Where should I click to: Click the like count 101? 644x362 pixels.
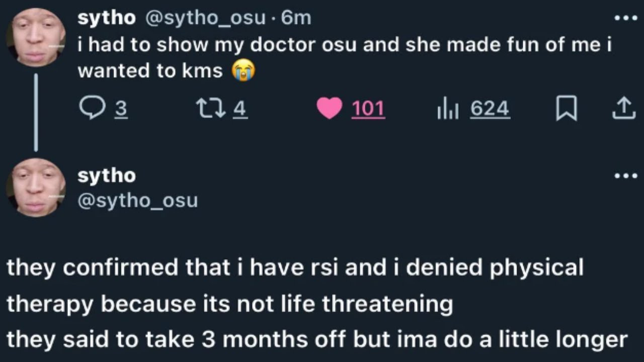[368, 109]
